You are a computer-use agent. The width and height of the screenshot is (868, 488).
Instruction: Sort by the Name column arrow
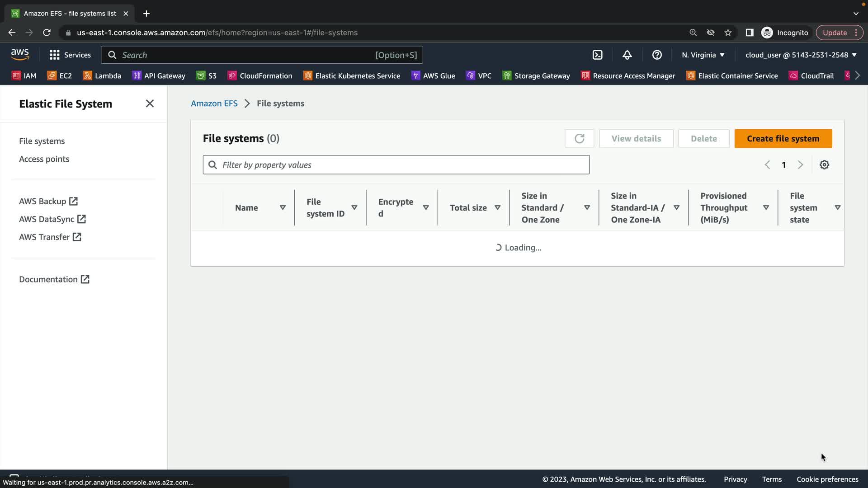click(x=283, y=207)
